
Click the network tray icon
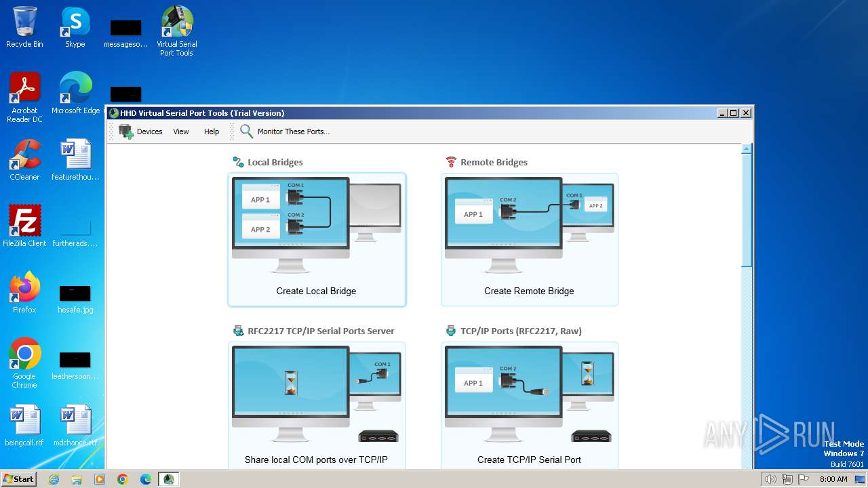point(787,479)
